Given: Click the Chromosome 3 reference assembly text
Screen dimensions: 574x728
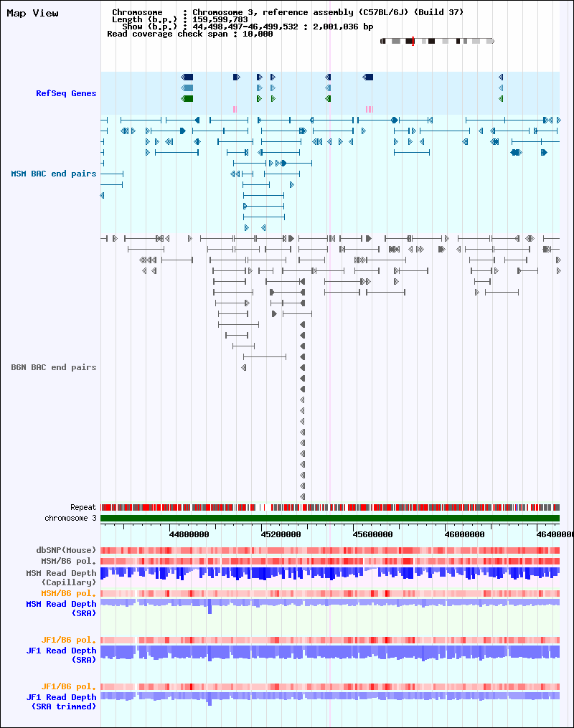Looking at the screenshot, I should [x=328, y=12].
